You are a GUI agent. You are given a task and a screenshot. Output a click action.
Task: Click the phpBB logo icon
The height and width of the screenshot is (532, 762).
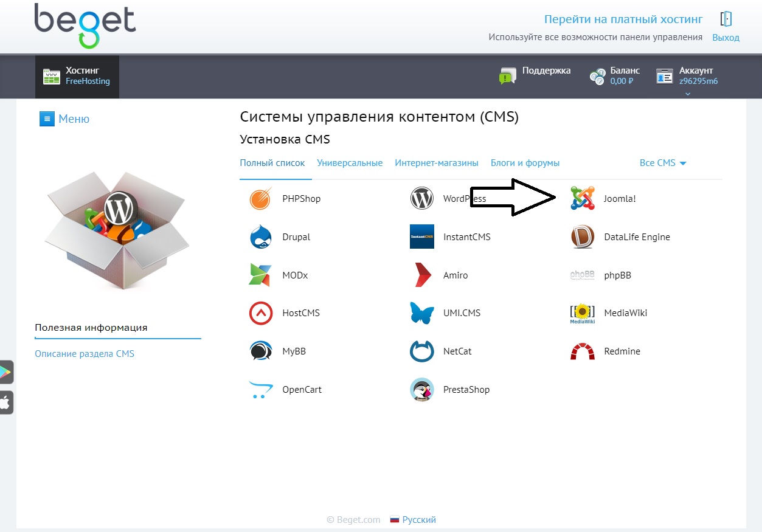point(583,275)
